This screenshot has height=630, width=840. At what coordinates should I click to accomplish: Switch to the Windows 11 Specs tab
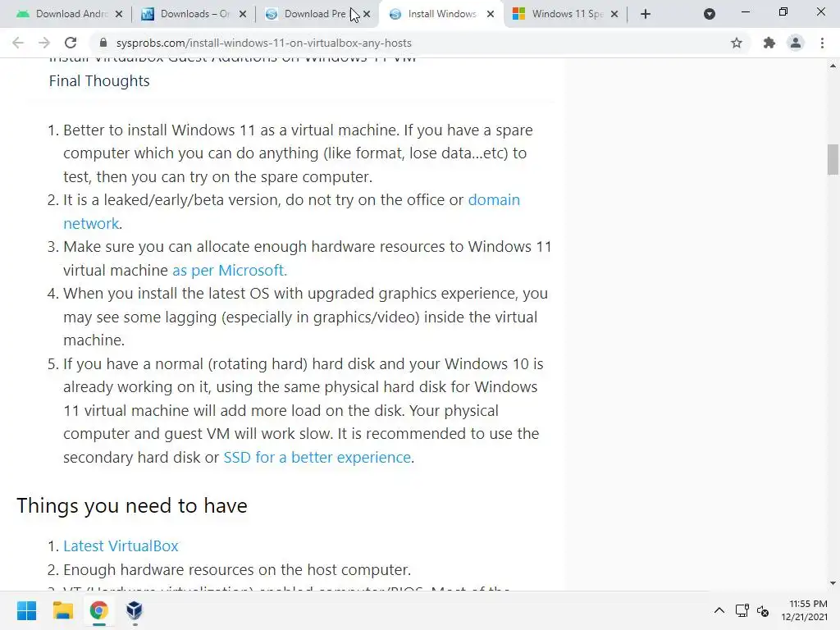pyautogui.click(x=567, y=14)
